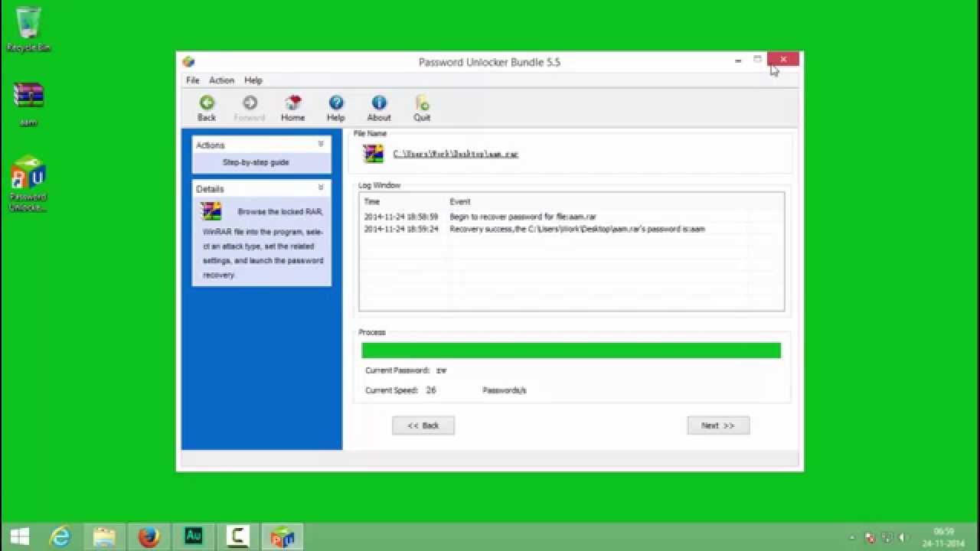Open the Help menu
The width and height of the screenshot is (980, 551).
(x=253, y=80)
